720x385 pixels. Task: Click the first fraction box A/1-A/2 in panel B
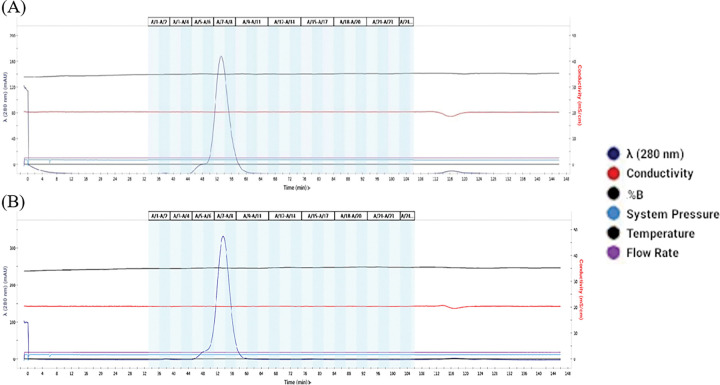[x=159, y=215]
